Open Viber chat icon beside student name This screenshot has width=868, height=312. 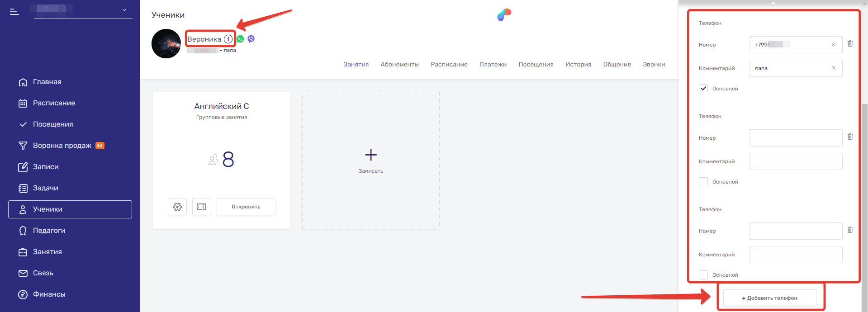(x=251, y=39)
